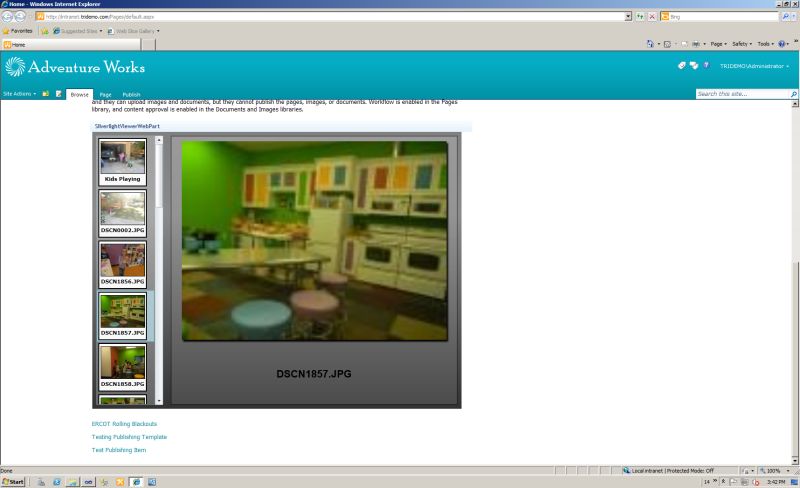
Task: Select the Kids Playing thumbnail
Action: click(x=122, y=162)
